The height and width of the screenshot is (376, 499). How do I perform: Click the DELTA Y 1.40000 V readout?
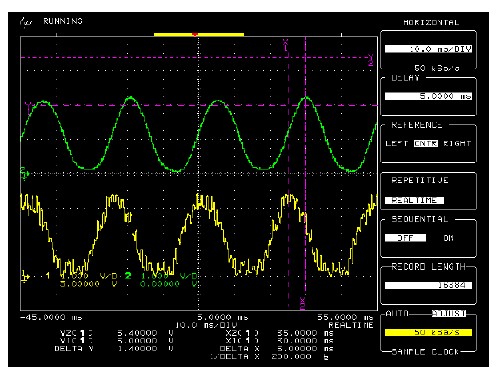114,349
